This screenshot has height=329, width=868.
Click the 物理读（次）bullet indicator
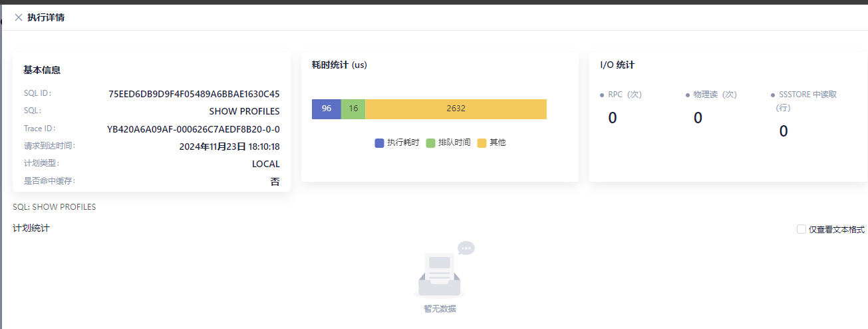[687, 95]
